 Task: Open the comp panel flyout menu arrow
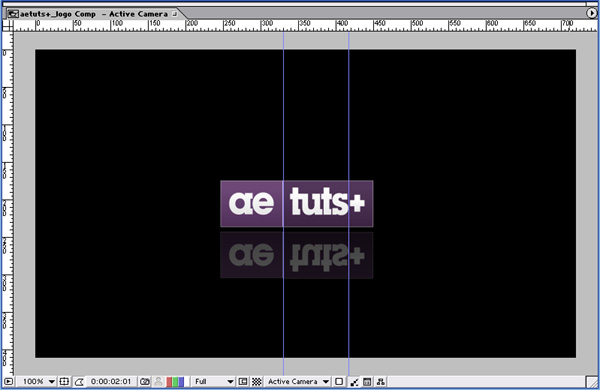[592, 13]
